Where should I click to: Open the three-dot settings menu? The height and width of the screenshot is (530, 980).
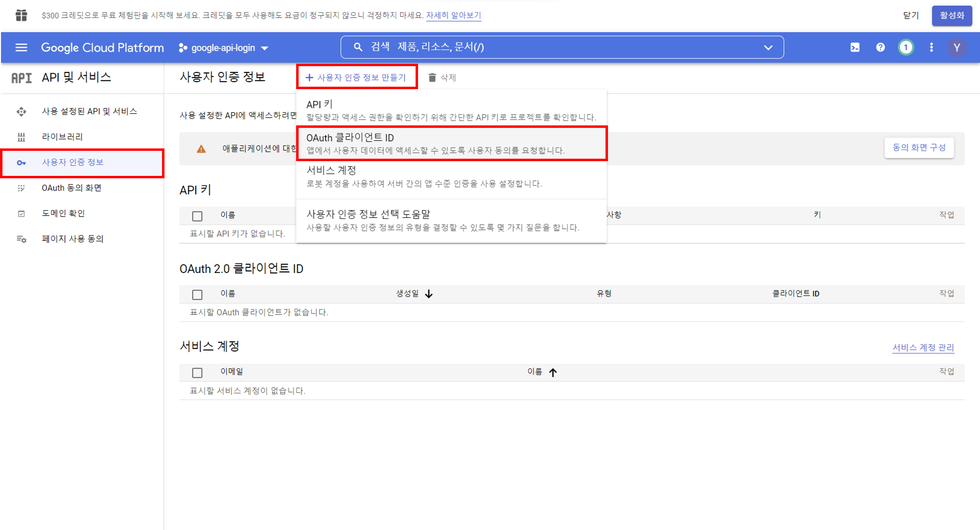pos(931,48)
